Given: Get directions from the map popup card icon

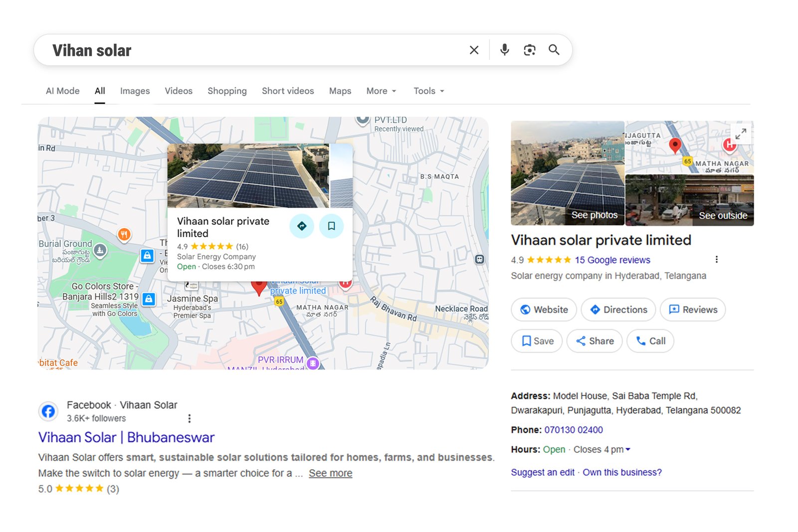Looking at the screenshot, I should click(301, 226).
